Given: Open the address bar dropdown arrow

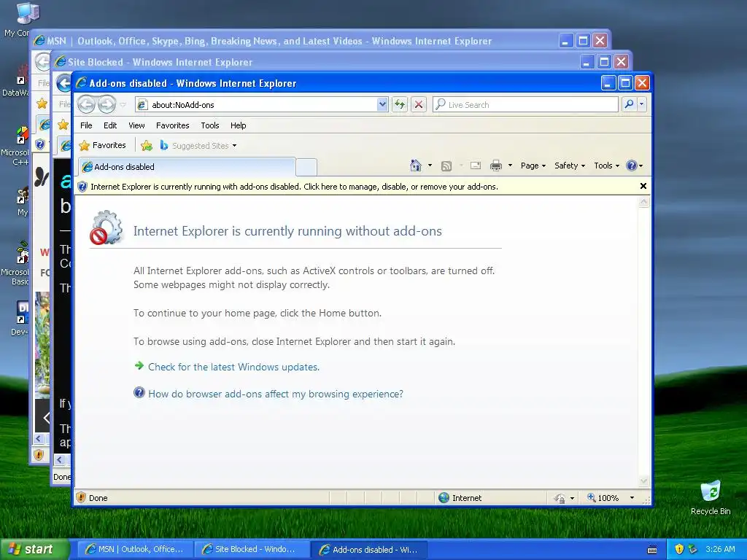Looking at the screenshot, I should point(382,104).
